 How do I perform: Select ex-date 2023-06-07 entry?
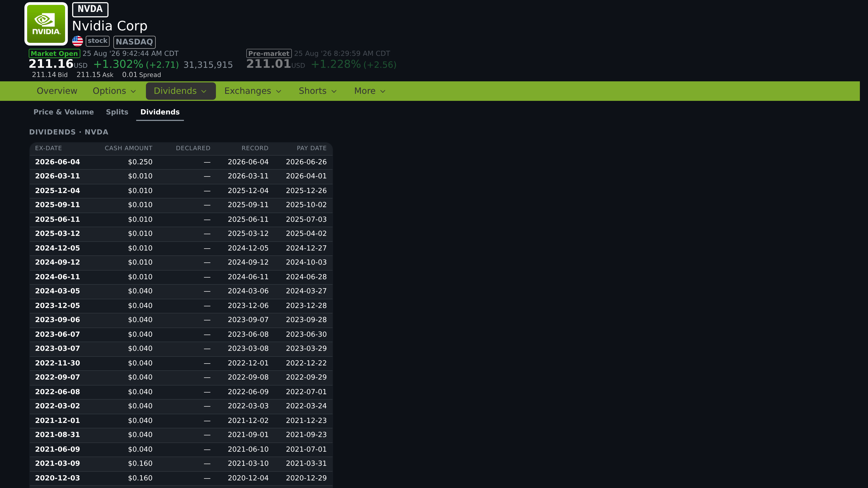(x=58, y=335)
